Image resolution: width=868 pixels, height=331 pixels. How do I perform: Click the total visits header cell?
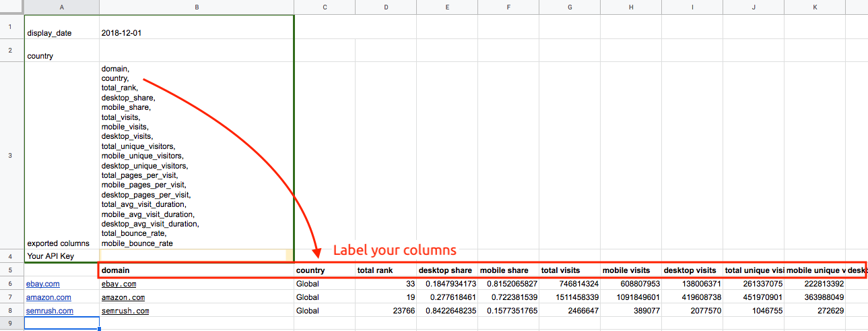tap(570, 270)
